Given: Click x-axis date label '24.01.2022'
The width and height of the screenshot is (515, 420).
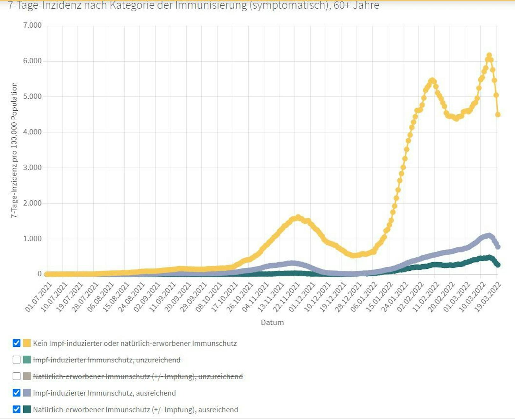Looking at the screenshot, I should click(x=394, y=297).
